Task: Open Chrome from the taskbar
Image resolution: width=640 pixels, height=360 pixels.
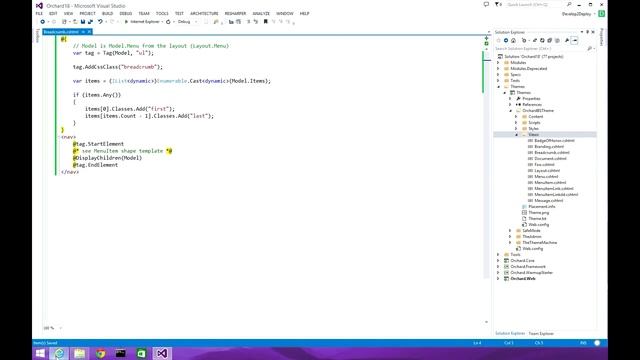Action: click(x=100, y=353)
